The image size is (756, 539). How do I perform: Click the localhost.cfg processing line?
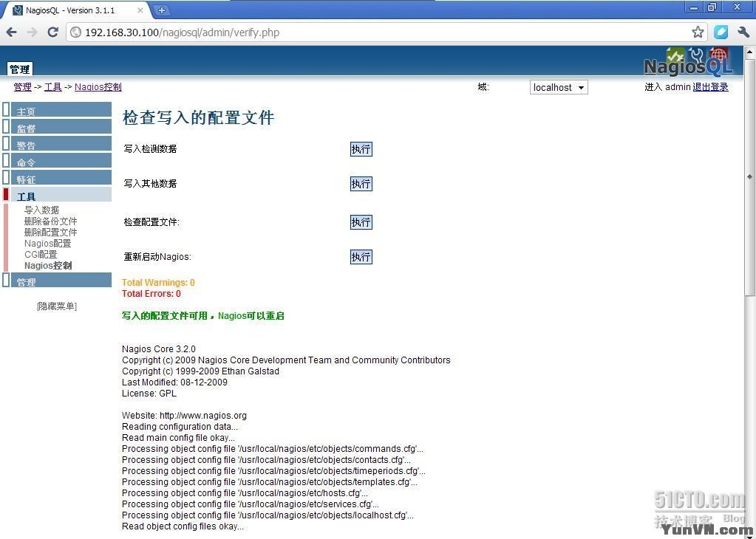tap(268, 515)
